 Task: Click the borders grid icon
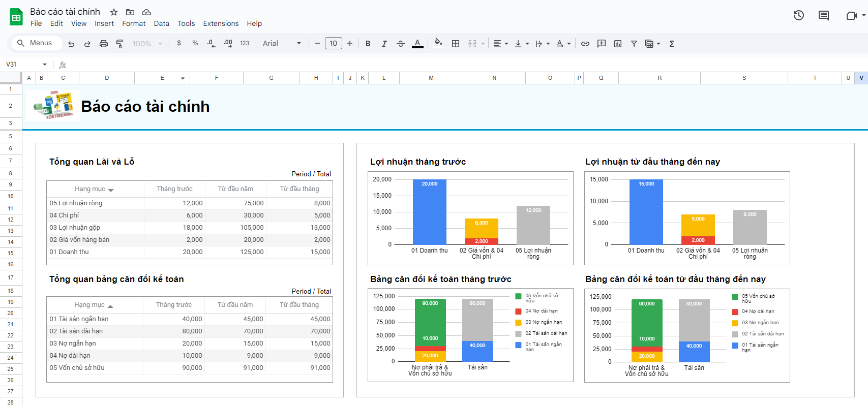tap(456, 44)
